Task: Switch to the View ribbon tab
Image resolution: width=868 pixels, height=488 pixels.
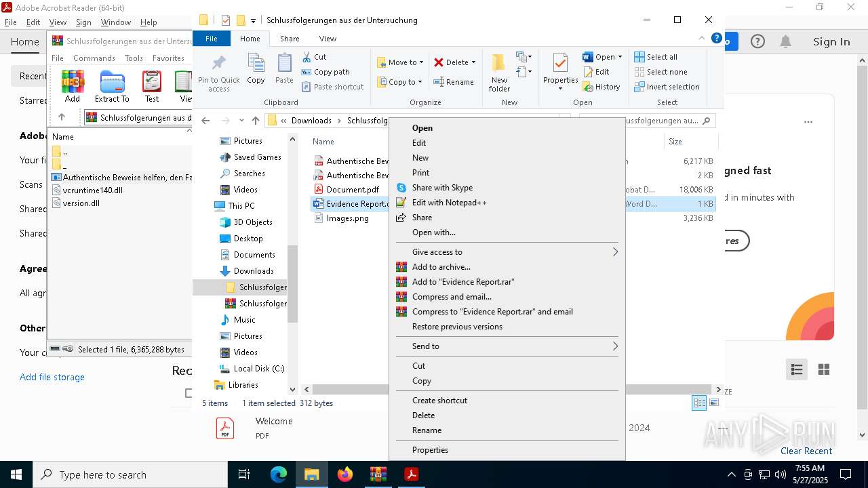Action: (328, 39)
